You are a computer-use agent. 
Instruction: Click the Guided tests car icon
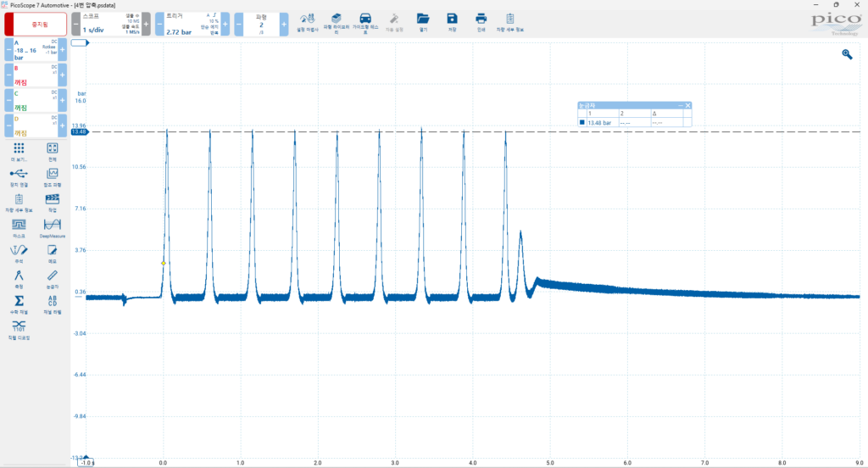point(365,20)
